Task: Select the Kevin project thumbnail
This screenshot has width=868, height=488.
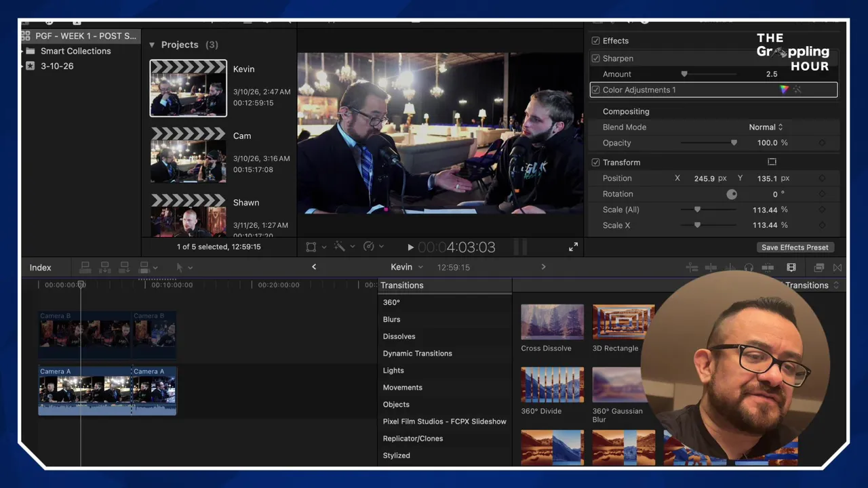Action: (189, 88)
